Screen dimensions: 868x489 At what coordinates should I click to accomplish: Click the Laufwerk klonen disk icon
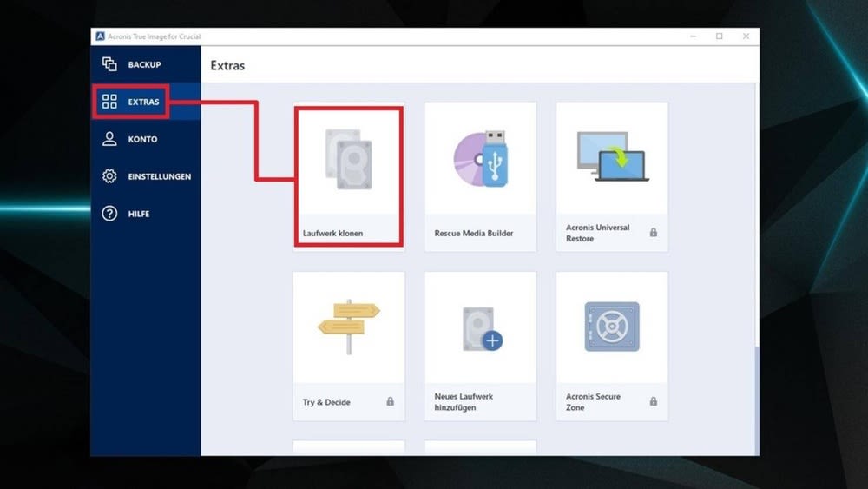click(349, 159)
